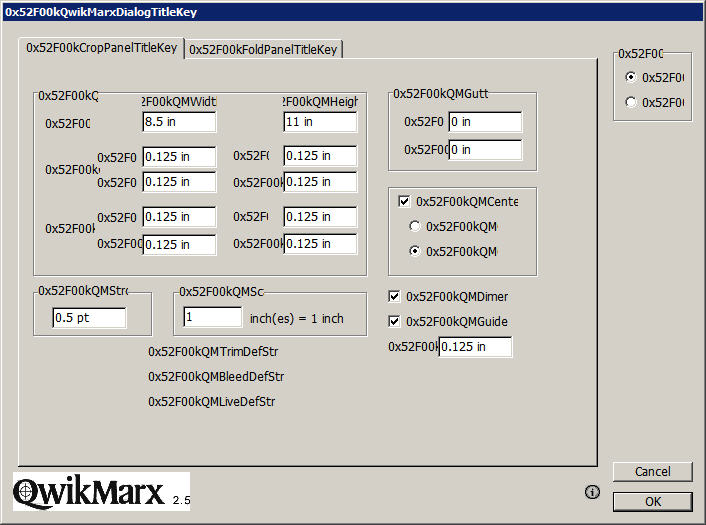This screenshot has height=525, width=706.
Task: Click the 0x52F00kQMBleedDefStr text
Action: tap(216, 376)
